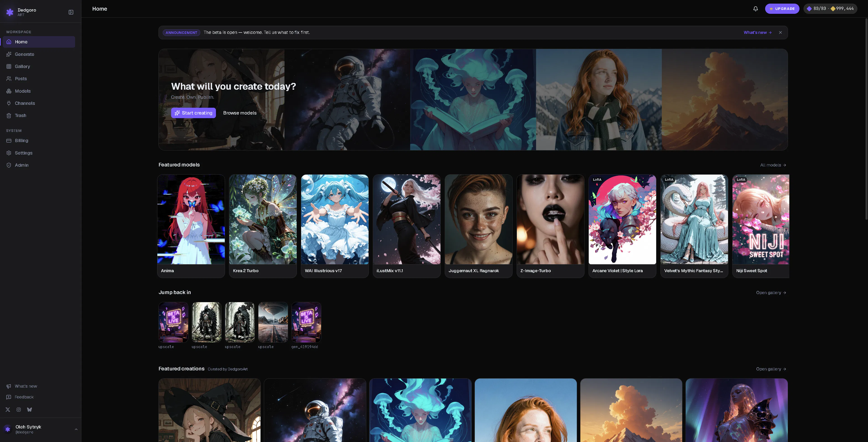
Task: Select the Juggernaut XL Ragnarok model card
Action: click(478, 226)
